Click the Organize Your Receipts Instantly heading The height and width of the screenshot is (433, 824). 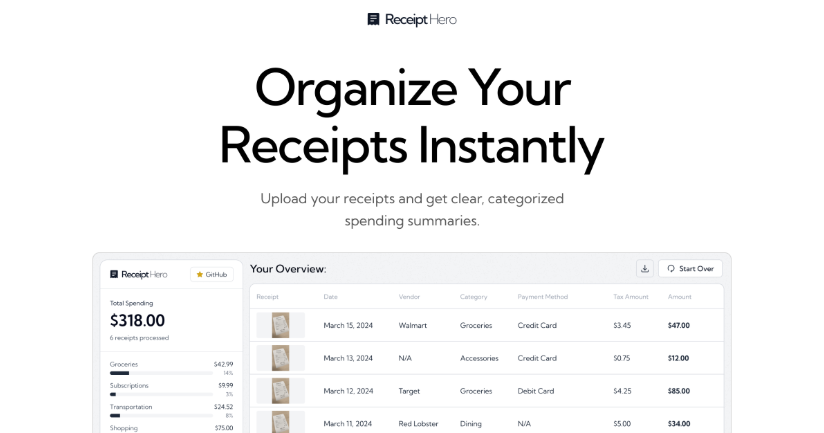pyautogui.click(x=411, y=117)
